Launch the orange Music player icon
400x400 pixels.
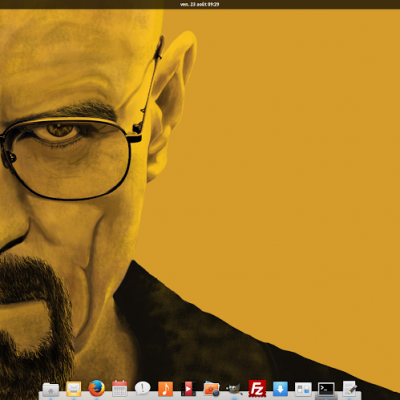(165, 389)
